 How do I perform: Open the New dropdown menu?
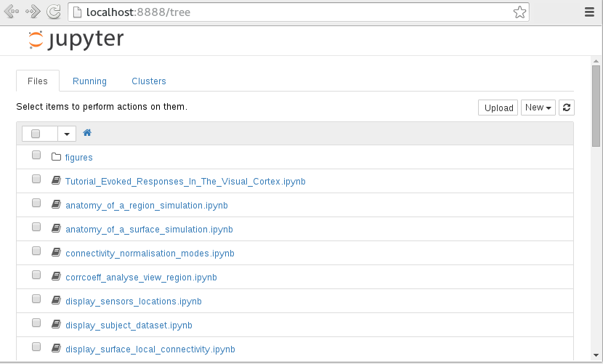[x=538, y=108]
